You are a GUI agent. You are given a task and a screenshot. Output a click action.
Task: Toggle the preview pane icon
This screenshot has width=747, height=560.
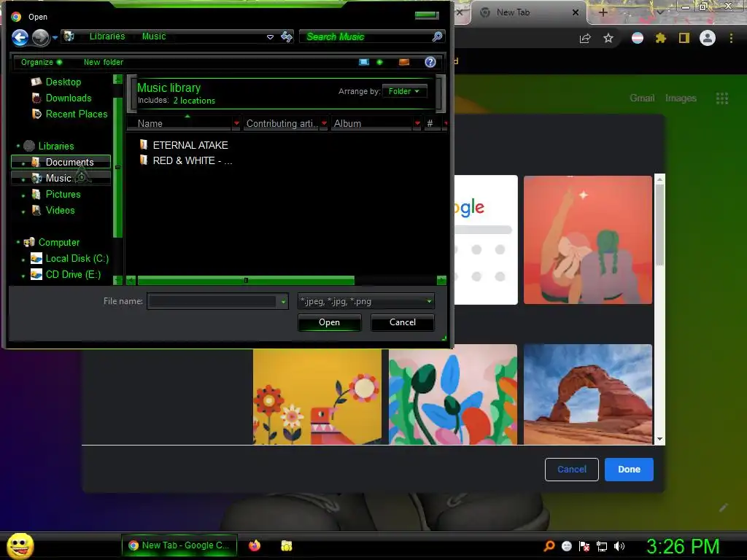(x=404, y=62)
